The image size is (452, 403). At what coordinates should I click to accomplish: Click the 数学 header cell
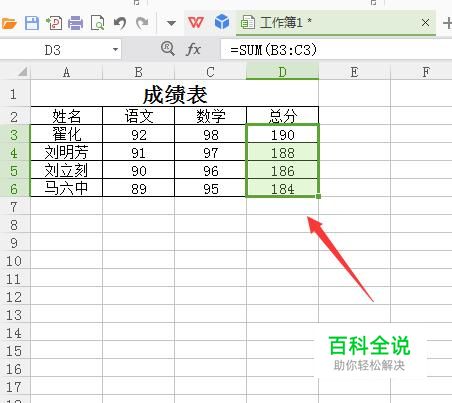point(210,116)
